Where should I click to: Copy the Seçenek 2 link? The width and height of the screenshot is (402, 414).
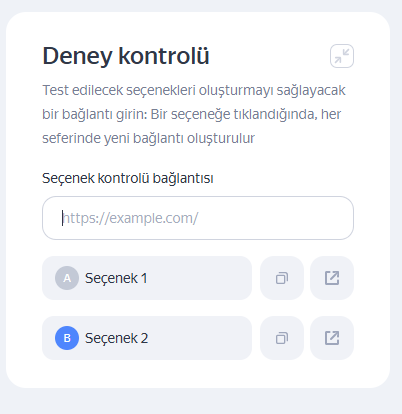click(x=282, y=338)
